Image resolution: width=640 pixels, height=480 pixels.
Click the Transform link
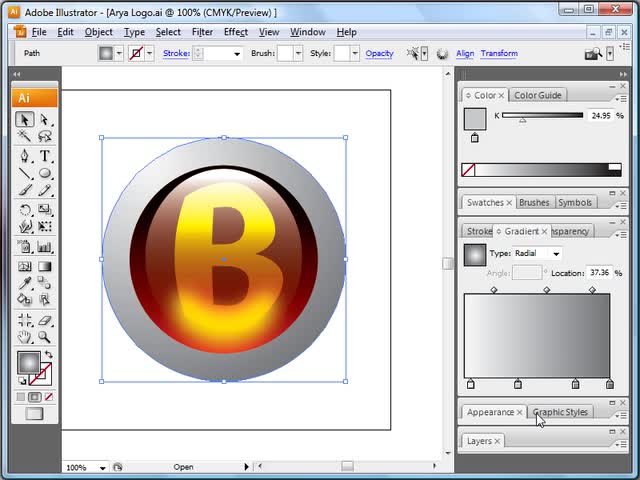point(499,53)
